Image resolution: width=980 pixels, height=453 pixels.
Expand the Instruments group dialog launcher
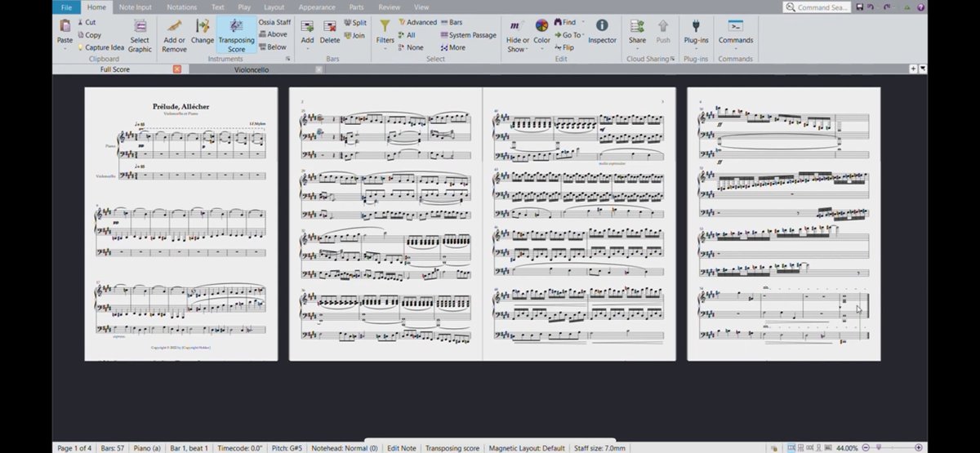coord(287,59)
